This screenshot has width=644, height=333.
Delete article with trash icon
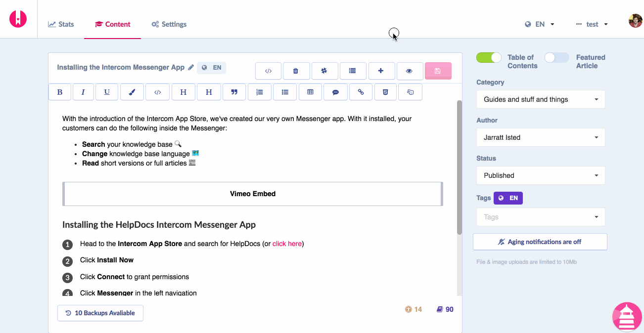296,71
